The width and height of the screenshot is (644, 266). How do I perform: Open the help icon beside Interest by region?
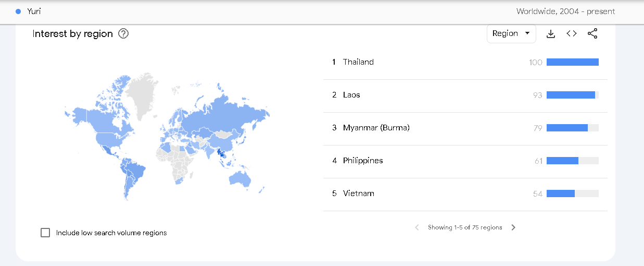(x=123, y=34)
